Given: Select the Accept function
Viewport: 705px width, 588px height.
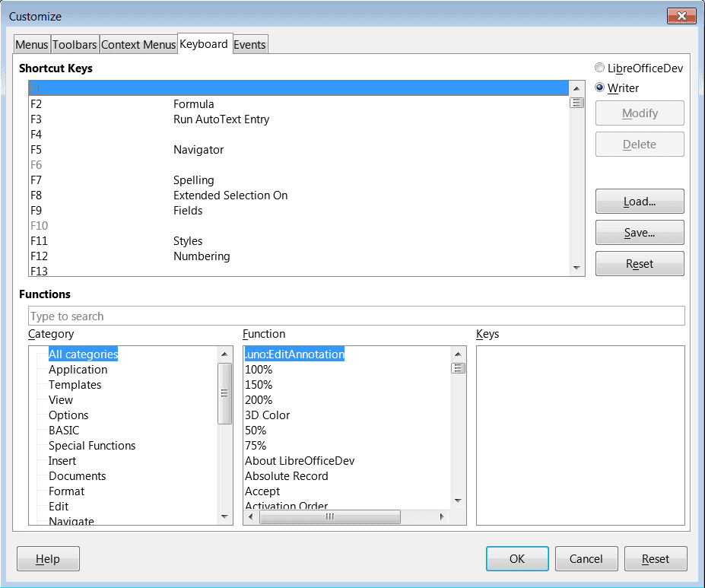Looking at the screenshot, I should pos(262,491).
